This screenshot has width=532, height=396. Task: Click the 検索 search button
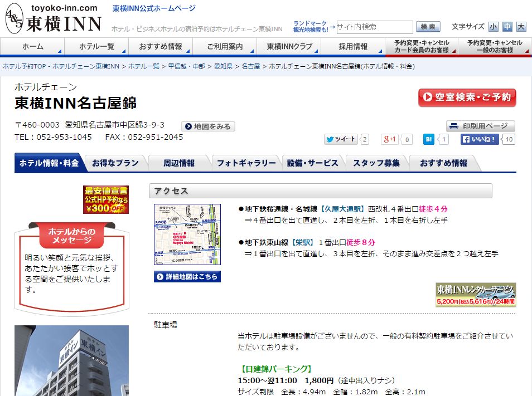[428, 27]
